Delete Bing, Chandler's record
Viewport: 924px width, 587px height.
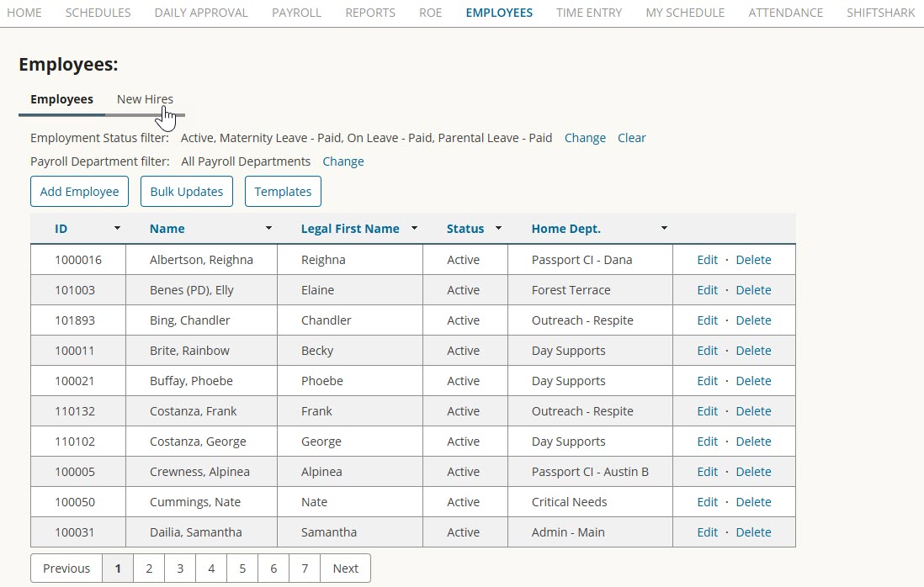753,320
